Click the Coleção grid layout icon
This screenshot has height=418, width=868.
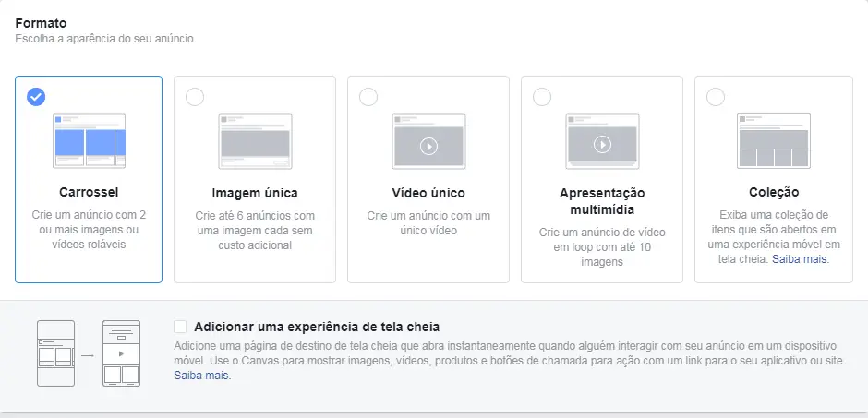point(774,141)
